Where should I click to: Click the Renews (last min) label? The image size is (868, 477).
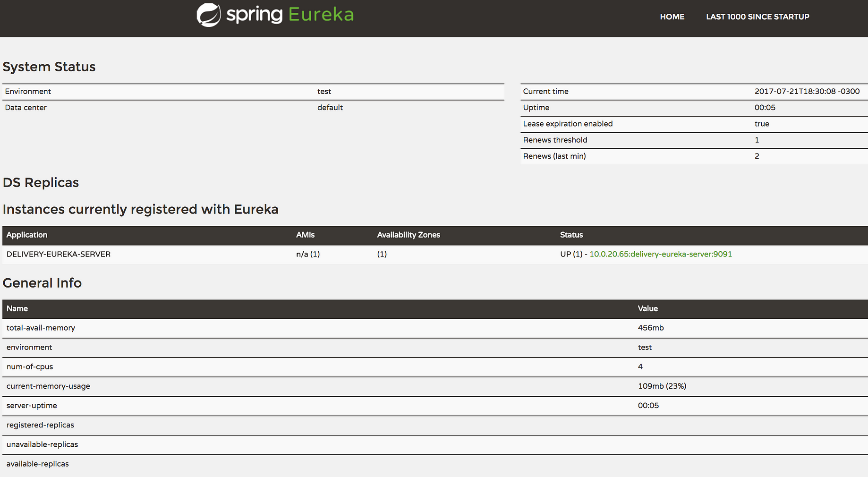coord(554,156)
